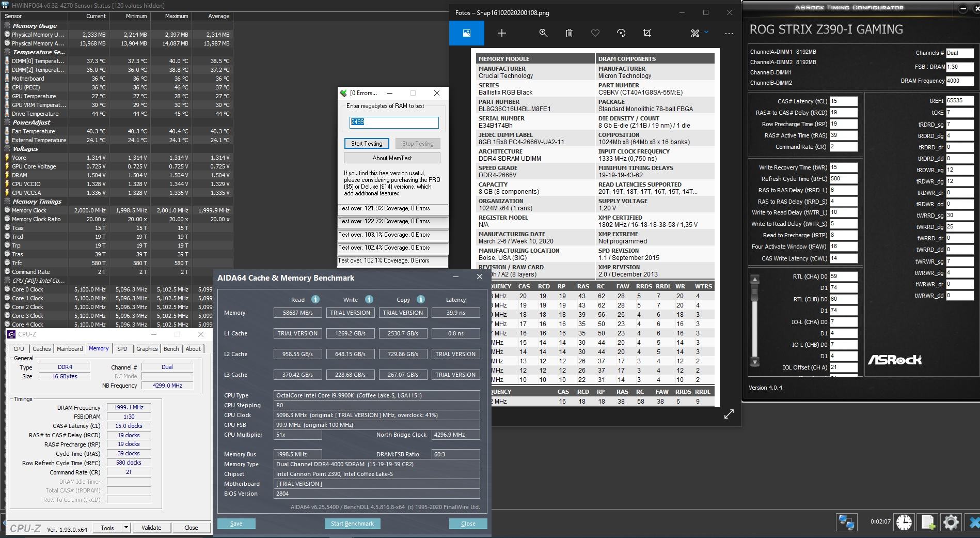This screenshot has height=538, width=980.
Task: Click the Memory Latency 39.9 ns value
Action: pos(455,313)
